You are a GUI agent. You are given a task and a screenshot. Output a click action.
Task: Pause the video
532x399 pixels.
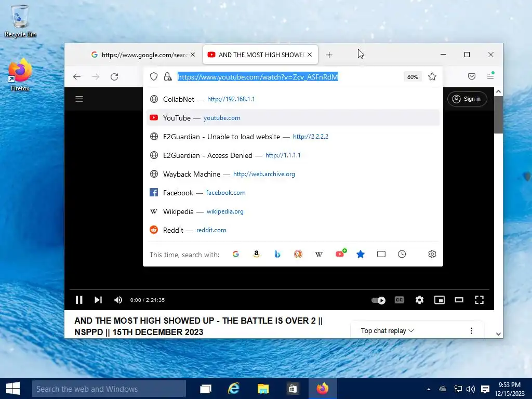[x=79, y=300]
